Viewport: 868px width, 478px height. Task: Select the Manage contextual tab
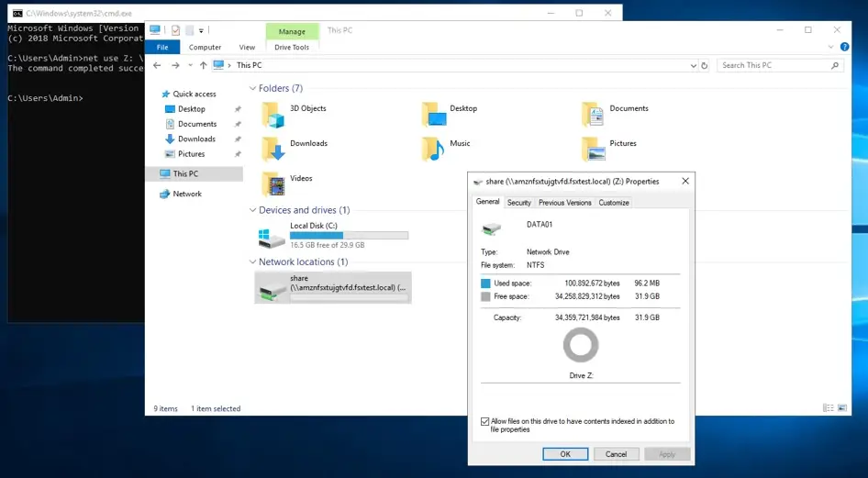(x=292, y=31)
